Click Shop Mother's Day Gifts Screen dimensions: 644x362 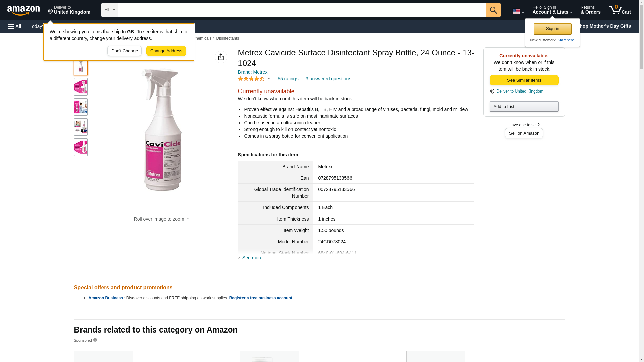tap(606, 26)
